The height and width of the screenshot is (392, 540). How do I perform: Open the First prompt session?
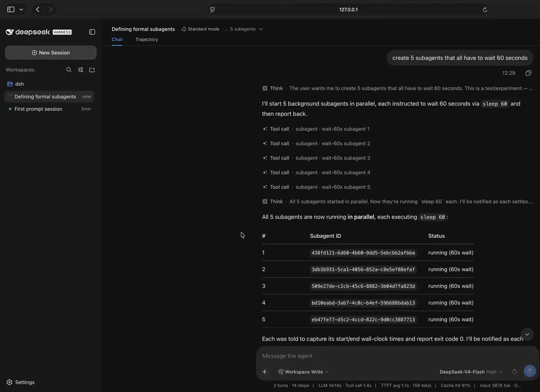point(49,109)
